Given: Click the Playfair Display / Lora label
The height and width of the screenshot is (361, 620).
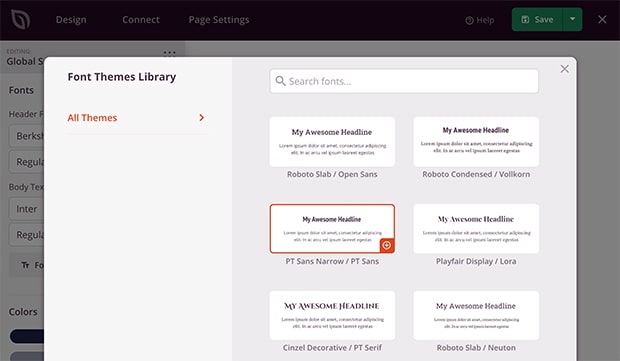Looking at the screenshot, I should click(476, 261).
